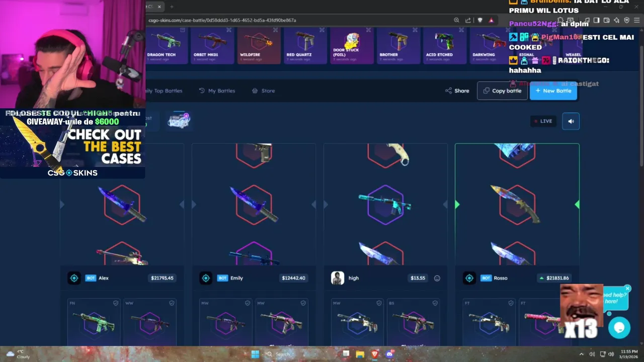The width and height of the screenshot is (644, 362).
Task: Click the New Battle button
Action: click(553, 90)
